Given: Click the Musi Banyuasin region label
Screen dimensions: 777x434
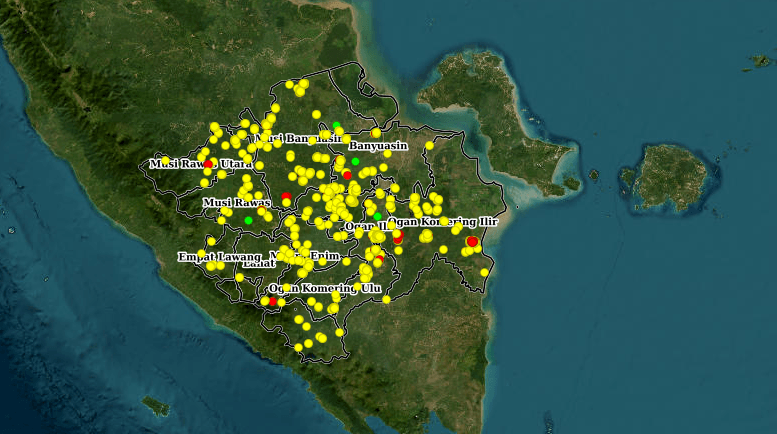Looking at the screenshot, I should [x=300, y=138].
